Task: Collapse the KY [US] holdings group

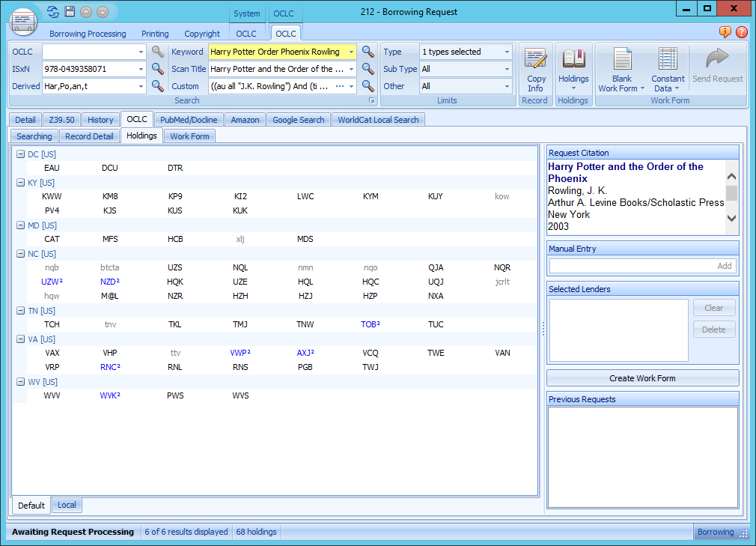Action: (x=21, y=183)
